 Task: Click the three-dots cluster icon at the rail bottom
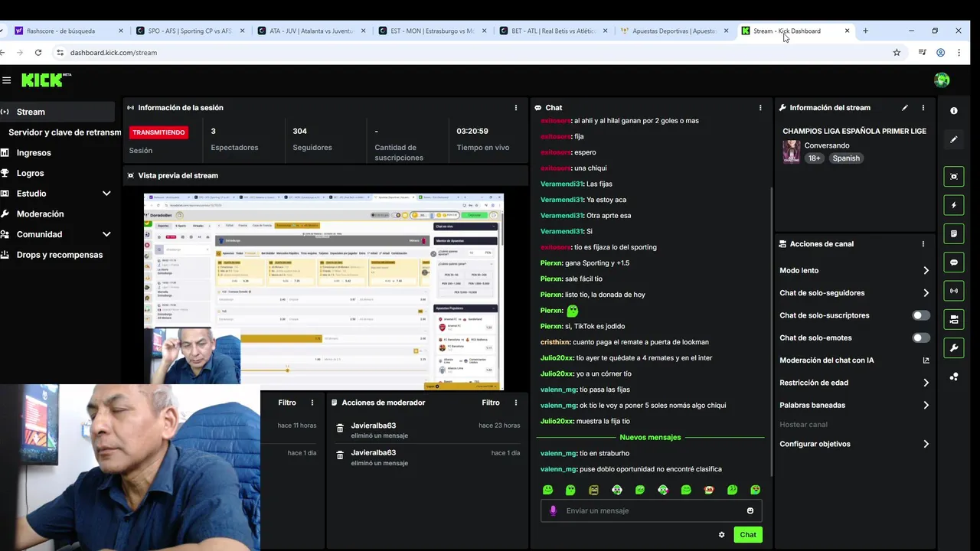[954, 377]
